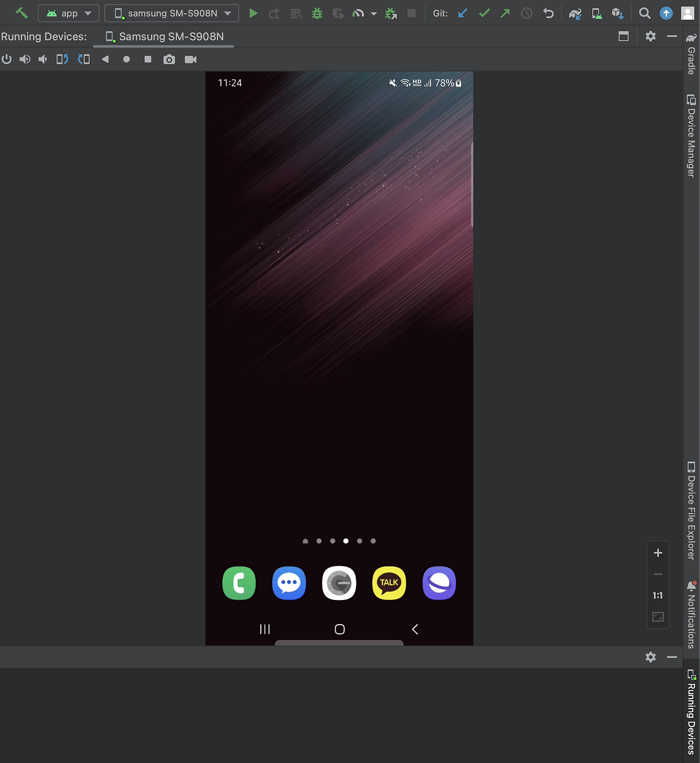Rotate the device display left
The height and width of the screenshot is (763, 700).
(62, 59)
